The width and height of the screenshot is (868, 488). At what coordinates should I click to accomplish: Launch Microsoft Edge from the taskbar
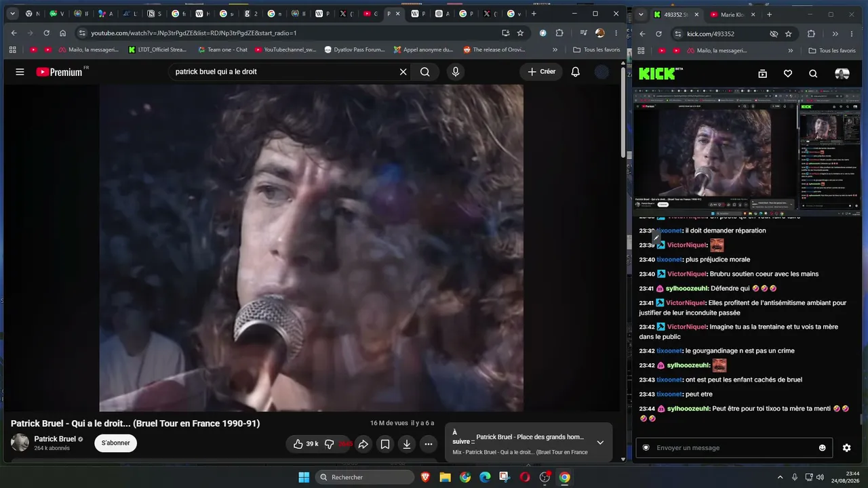coord(485,477)
